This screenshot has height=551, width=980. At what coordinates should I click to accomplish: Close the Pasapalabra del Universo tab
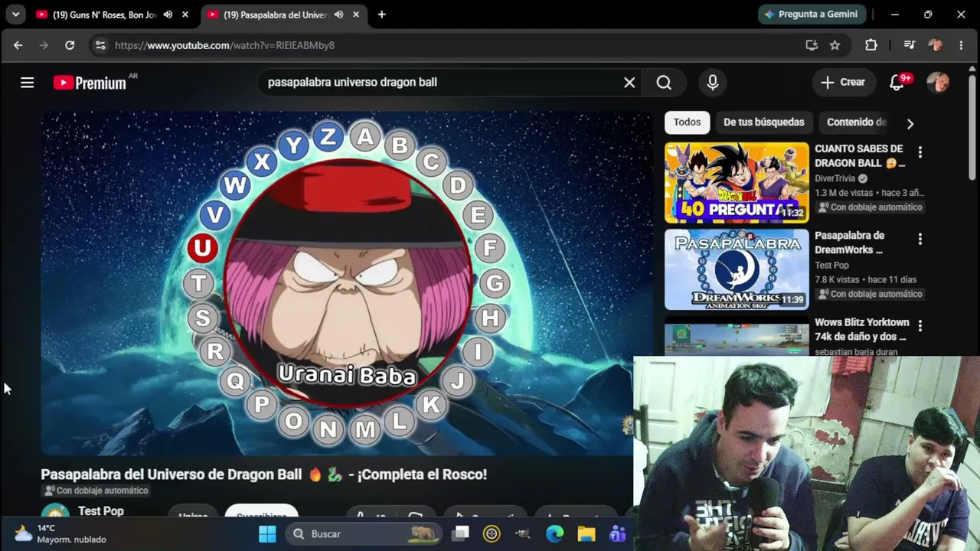pos(356,15)
